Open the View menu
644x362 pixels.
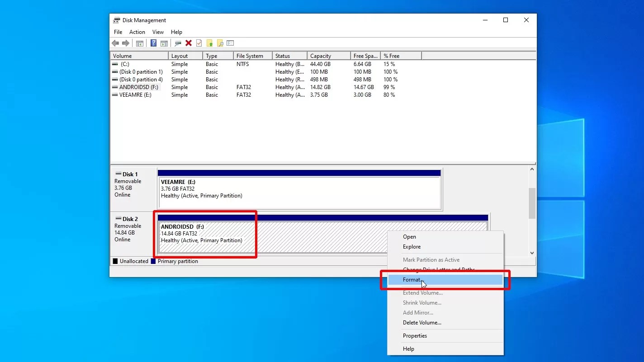tap(157, 32)
